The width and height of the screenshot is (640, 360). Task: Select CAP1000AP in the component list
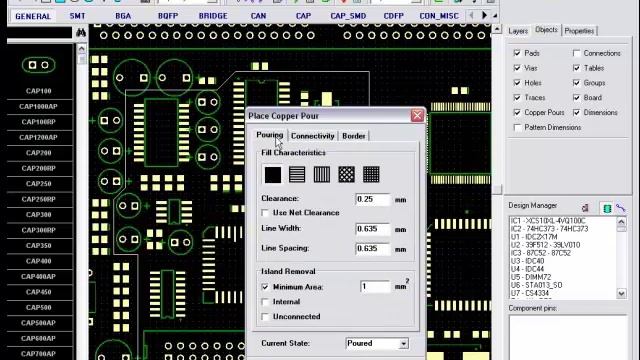pos(39,107)
